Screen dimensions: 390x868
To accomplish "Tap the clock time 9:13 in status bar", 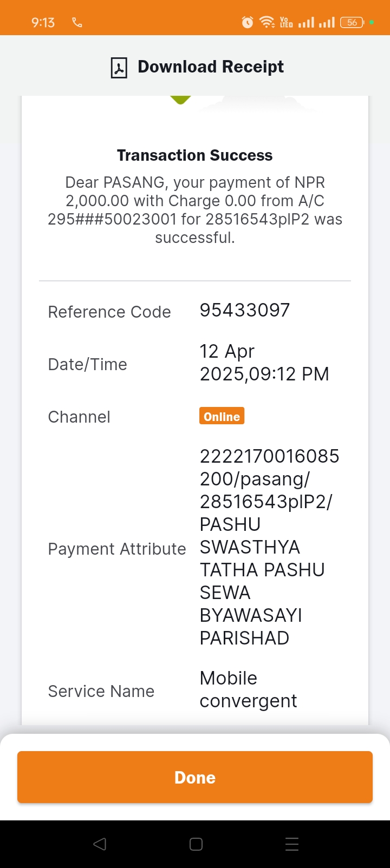I will pos(43,22).
